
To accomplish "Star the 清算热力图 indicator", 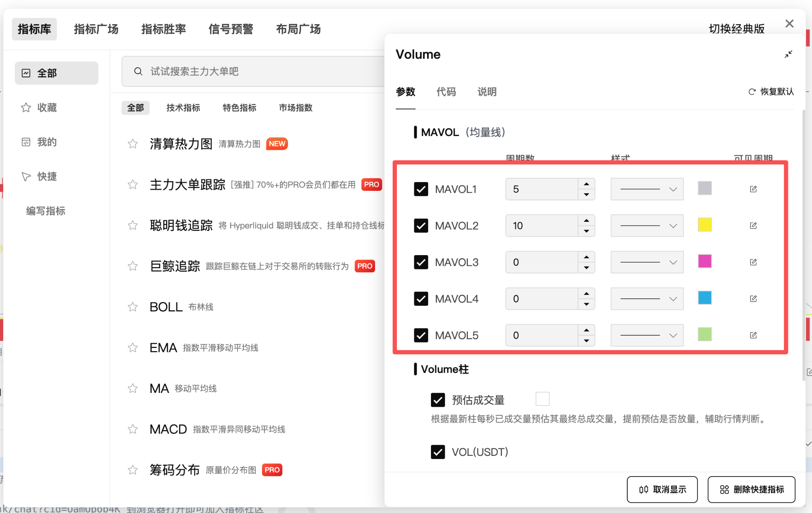I will pos(132,144).
